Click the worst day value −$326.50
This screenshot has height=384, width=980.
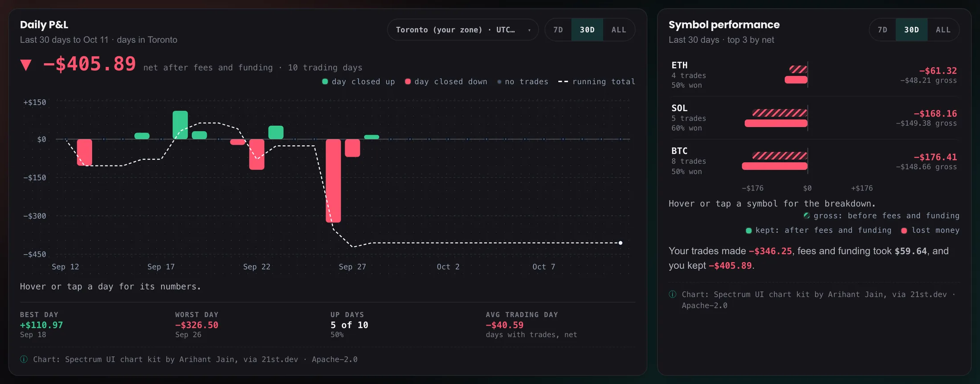click(x=197, y=325)
